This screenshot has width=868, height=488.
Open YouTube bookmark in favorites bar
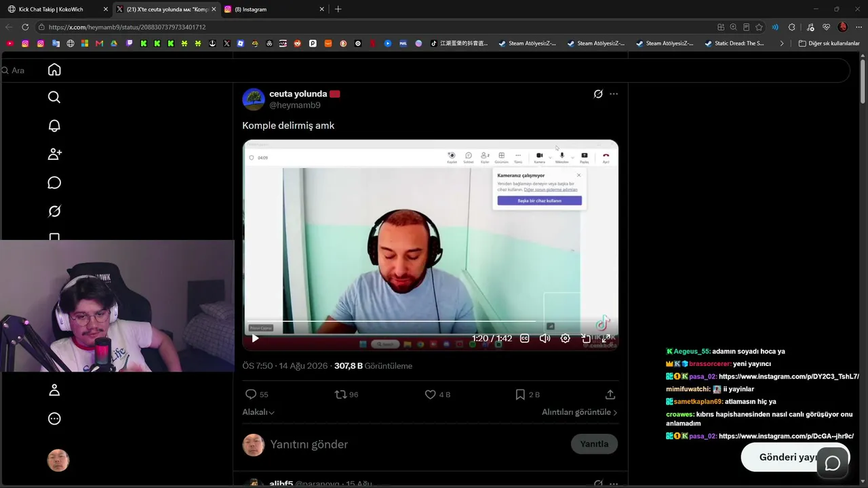pyautogui.click(x=9, y=43)
